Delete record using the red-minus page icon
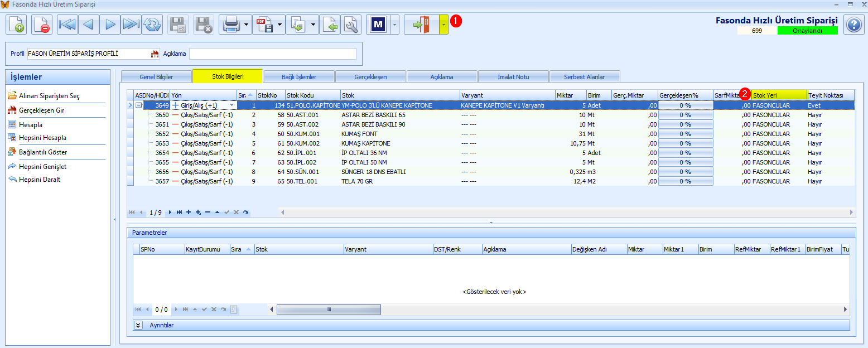This screenshot has height=348, width=868. [42, 25]
